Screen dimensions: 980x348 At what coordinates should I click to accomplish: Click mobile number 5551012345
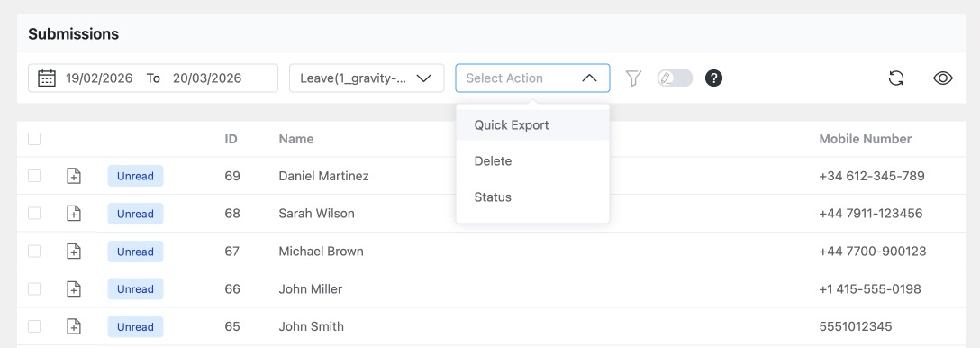[x=856, y=326]
